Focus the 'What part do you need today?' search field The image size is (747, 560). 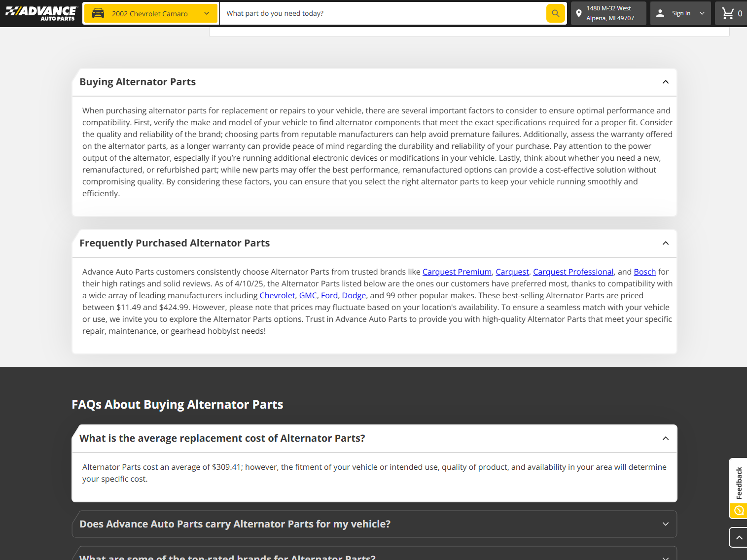[383, 13]
